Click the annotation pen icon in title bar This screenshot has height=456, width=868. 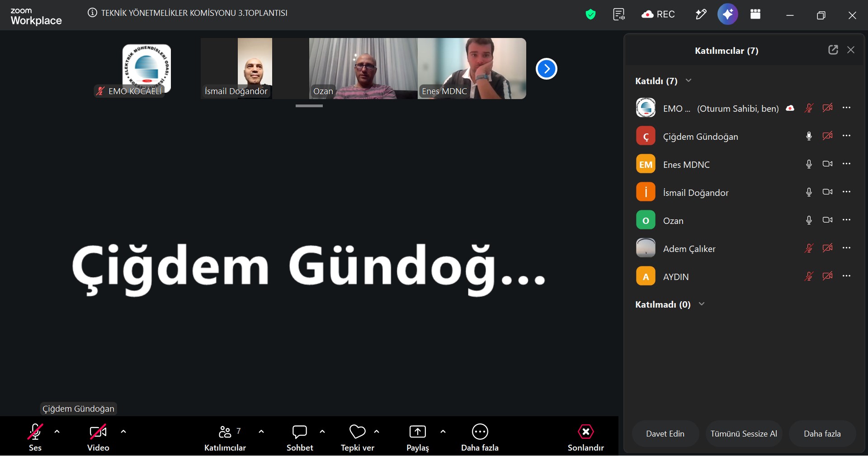[701, 14]
